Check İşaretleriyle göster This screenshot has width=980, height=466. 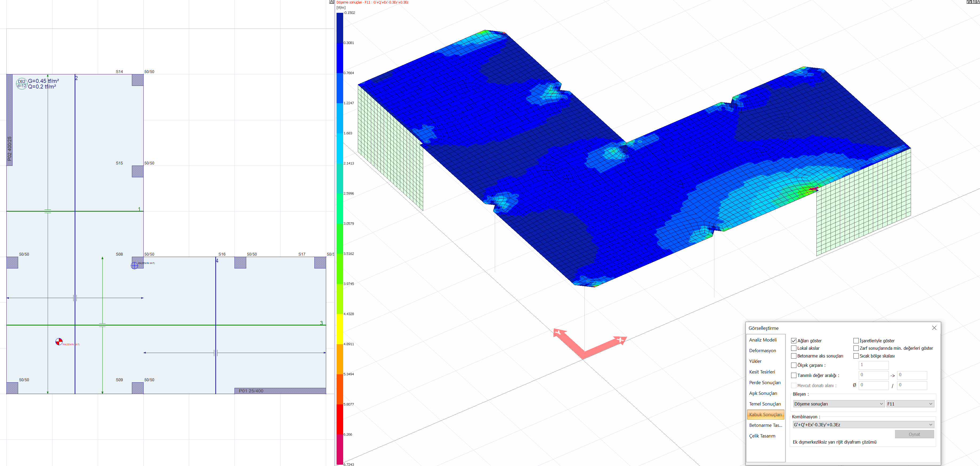point(856,340)
